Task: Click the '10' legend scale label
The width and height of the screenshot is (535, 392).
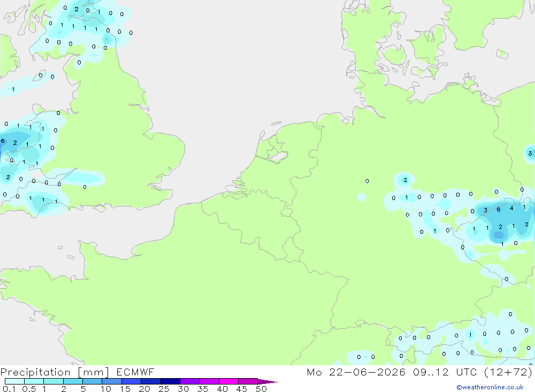Action: [x=106, y=389]
